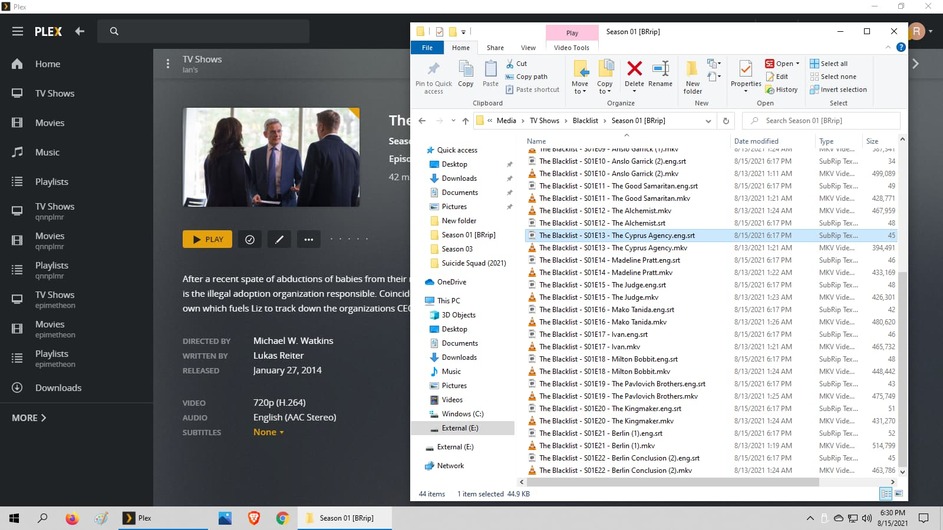Open recent locations dropdown in Explorer
The height and width of the screenshot is (530, 943).
click(453, 121)
